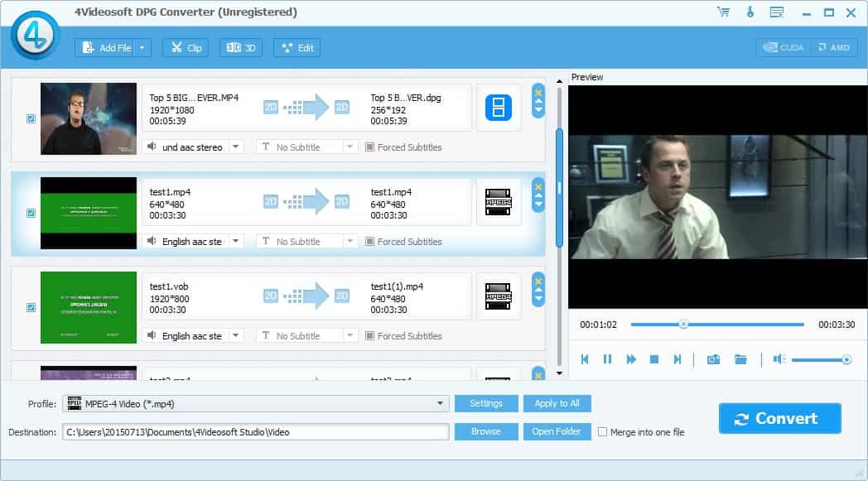Click the DPG format icon for Top 5 BIG file
This screenshot has height=481, width=868.
coord(499,108)
